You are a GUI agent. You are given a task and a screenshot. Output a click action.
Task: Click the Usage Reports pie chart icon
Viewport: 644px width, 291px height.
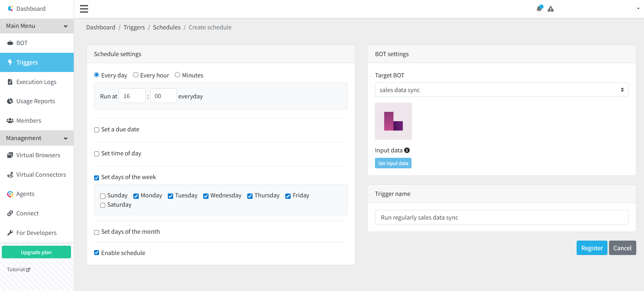pos(10,101)
